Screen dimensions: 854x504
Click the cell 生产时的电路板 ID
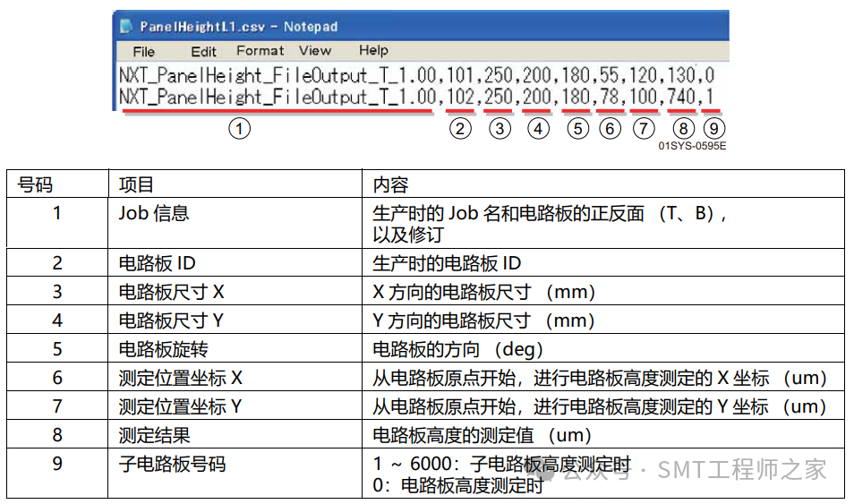[603, 263]
